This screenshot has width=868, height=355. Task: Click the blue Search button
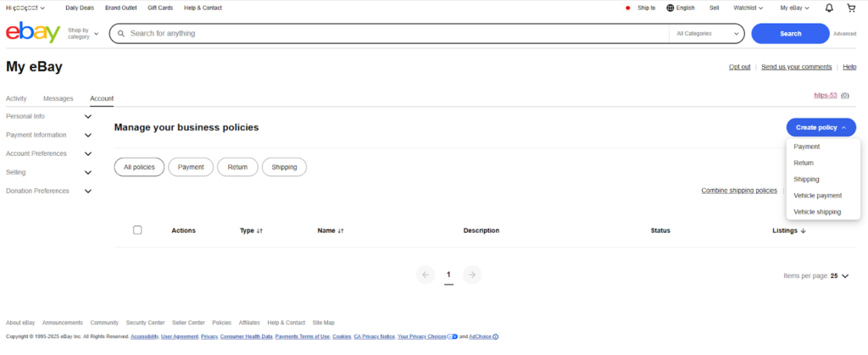point(790,34)
